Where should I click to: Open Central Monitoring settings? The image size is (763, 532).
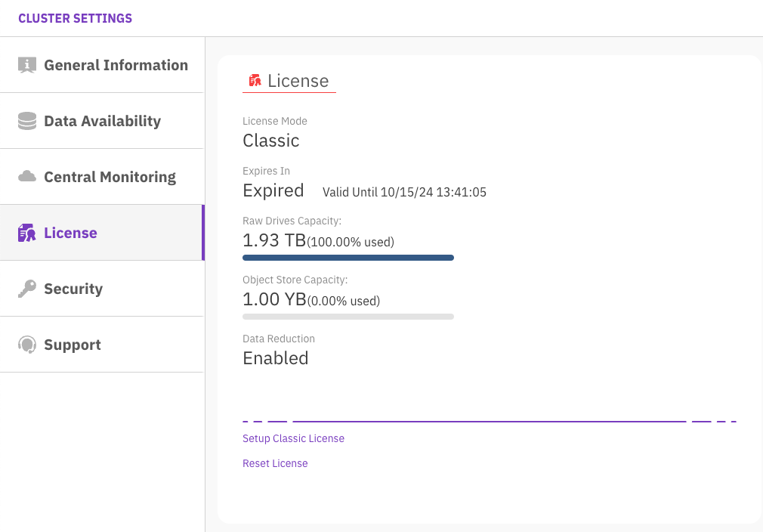(110, 177)
